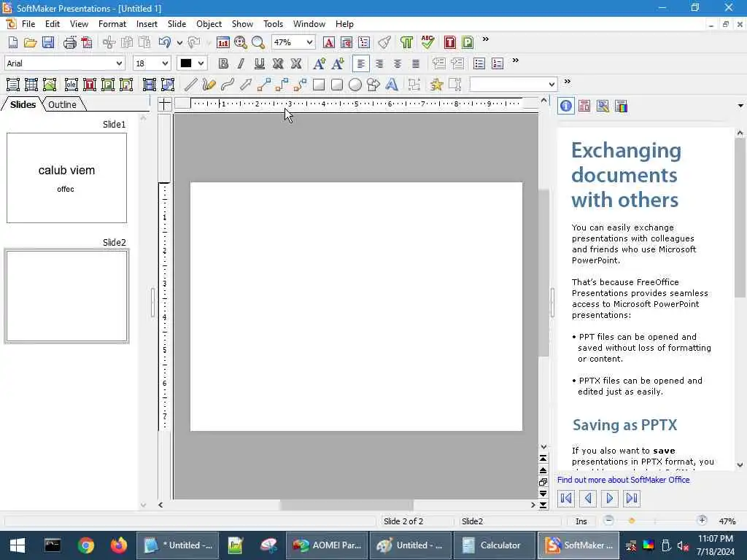747x560 pixels.
Task: Switch to the Outline tab
Action: pos(63,104)
